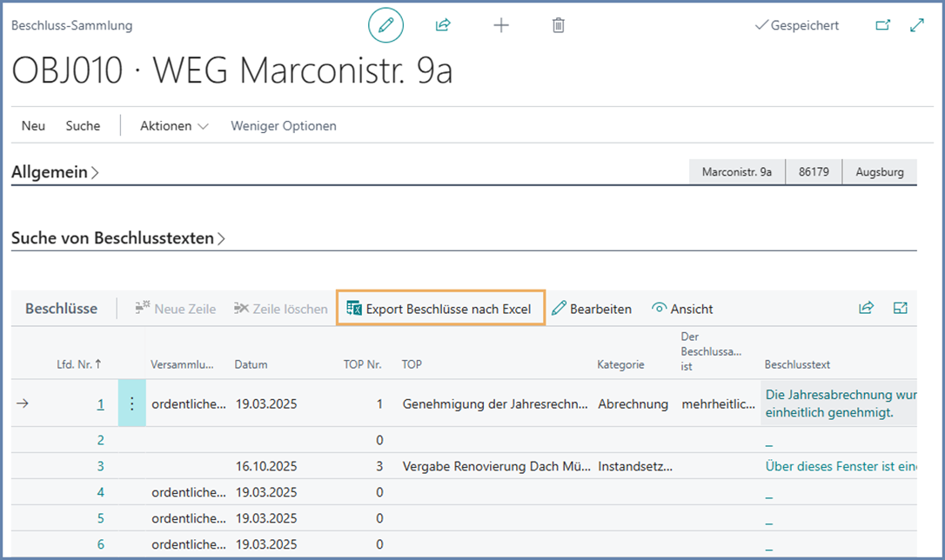Click Weniger Optionen

click(283, 126)
